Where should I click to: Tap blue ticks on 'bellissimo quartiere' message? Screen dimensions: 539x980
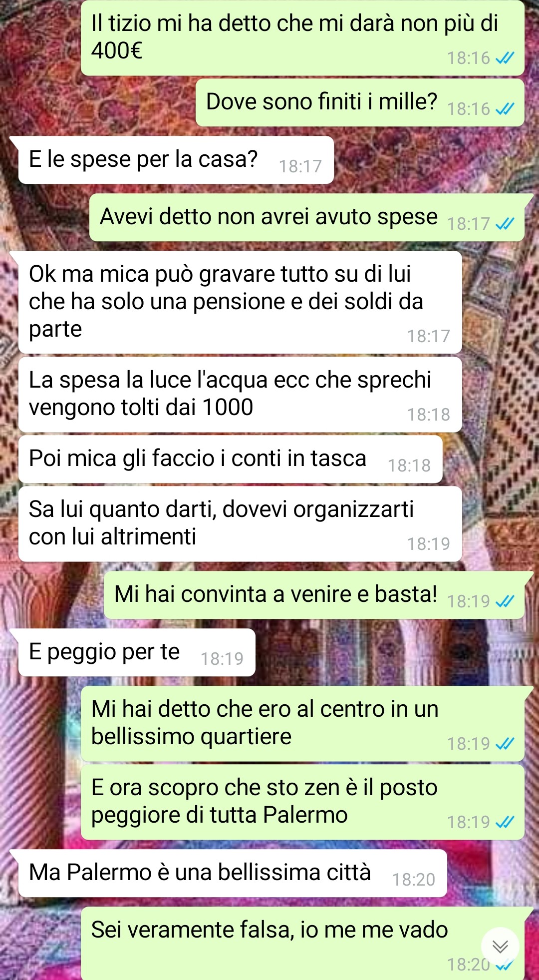pos(505,744)
